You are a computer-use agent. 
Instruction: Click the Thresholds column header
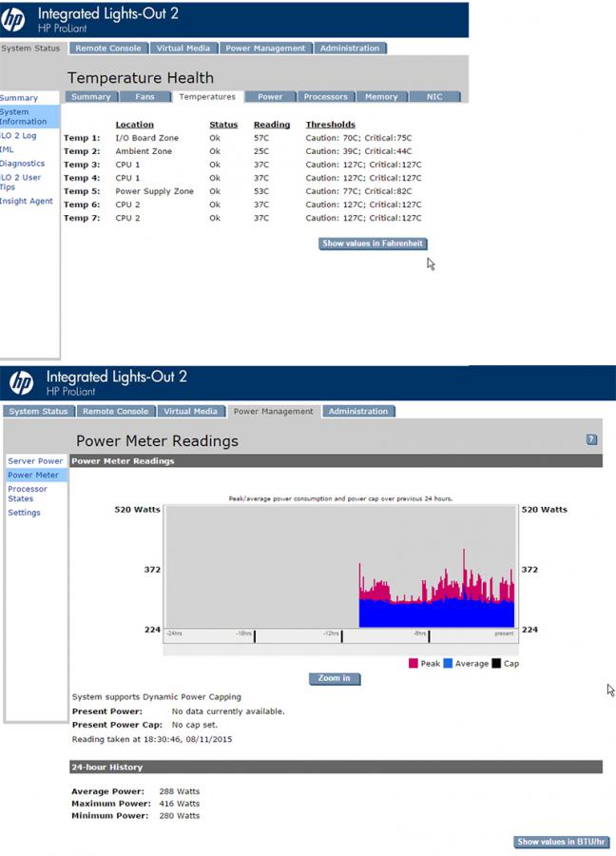coord(330,125)
